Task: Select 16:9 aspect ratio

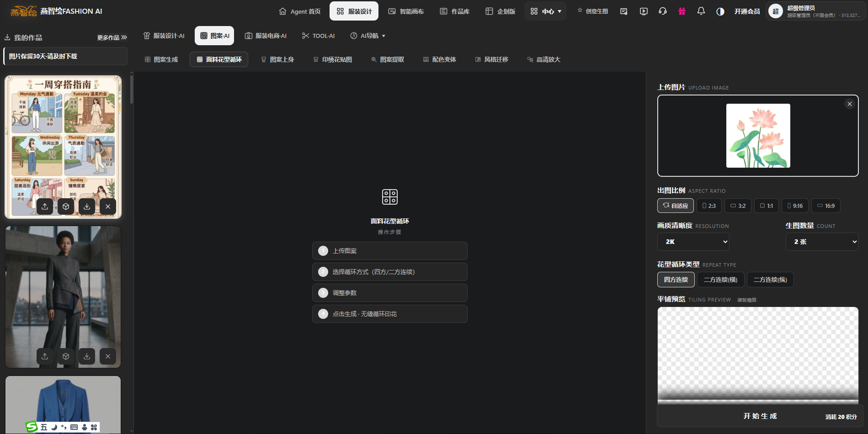Action: pyautogui.click(x=826, y=206)
